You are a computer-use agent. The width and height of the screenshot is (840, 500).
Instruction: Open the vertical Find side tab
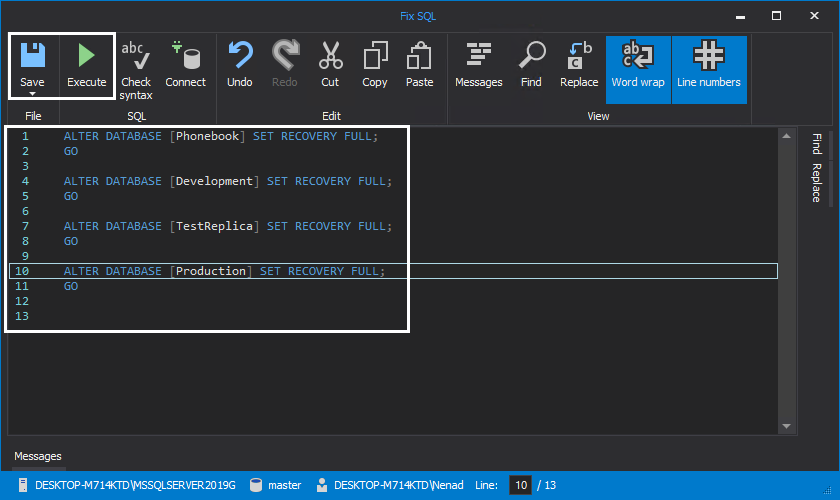tap(816, 143)
